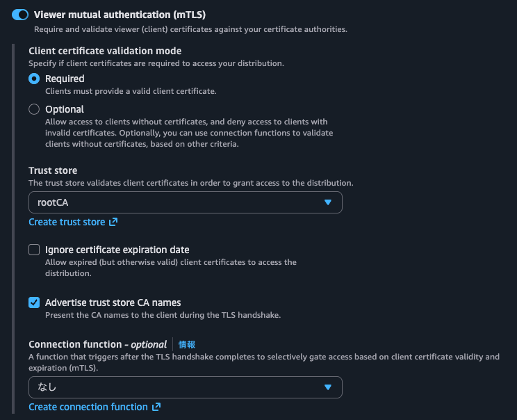Select the Required radio button

(x=34, y=79)
